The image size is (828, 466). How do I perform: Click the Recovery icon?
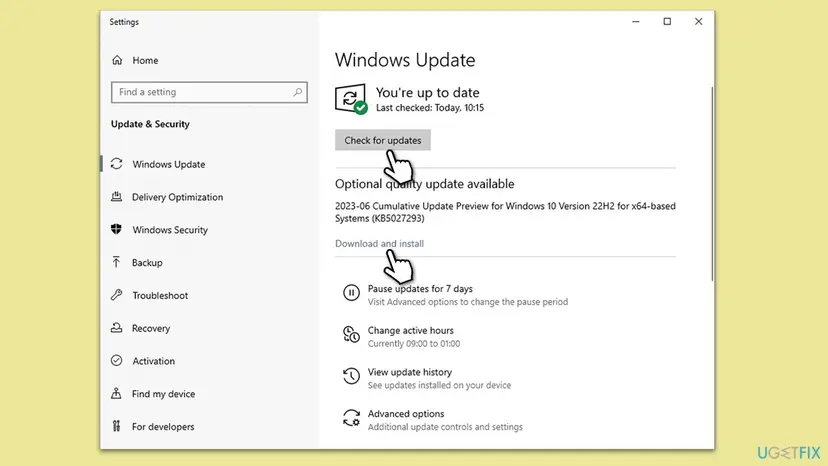[117, 328]
